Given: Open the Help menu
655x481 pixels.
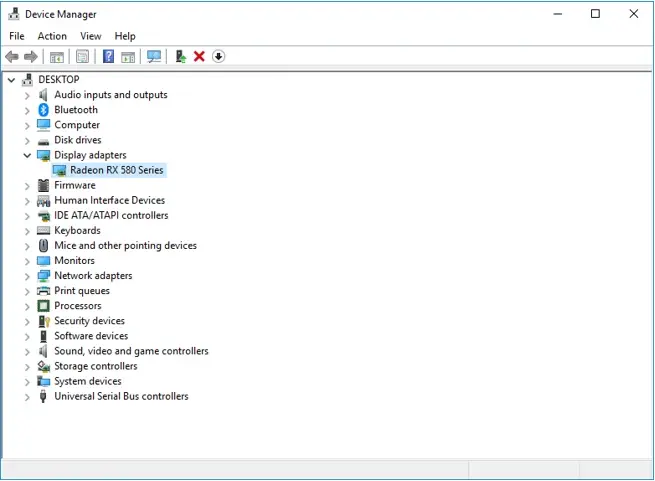Looking at the screenshot, I should [125, 36].
